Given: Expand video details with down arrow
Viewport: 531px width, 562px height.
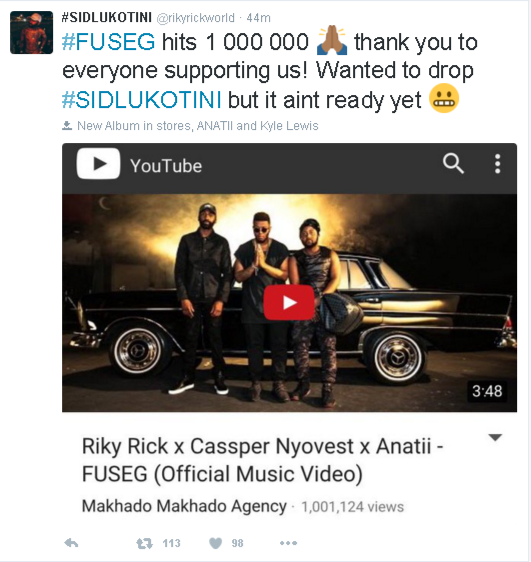Looking at the screenshot, I should [495, 437].
